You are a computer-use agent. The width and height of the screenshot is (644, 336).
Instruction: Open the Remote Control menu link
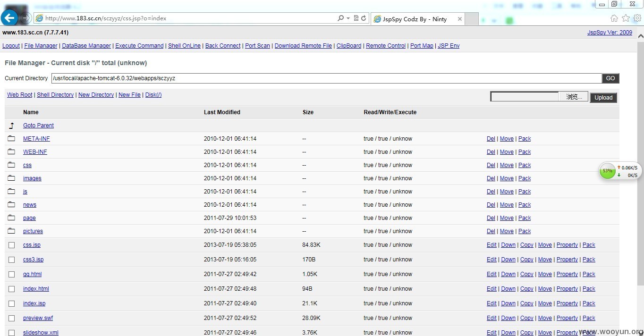(x=386, y=46)
